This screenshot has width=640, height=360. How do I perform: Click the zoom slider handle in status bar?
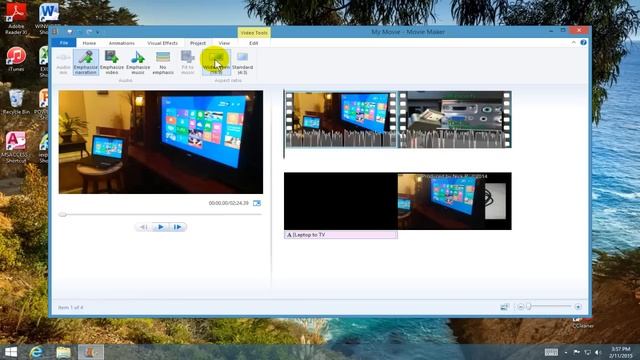[x=529, y=307]
